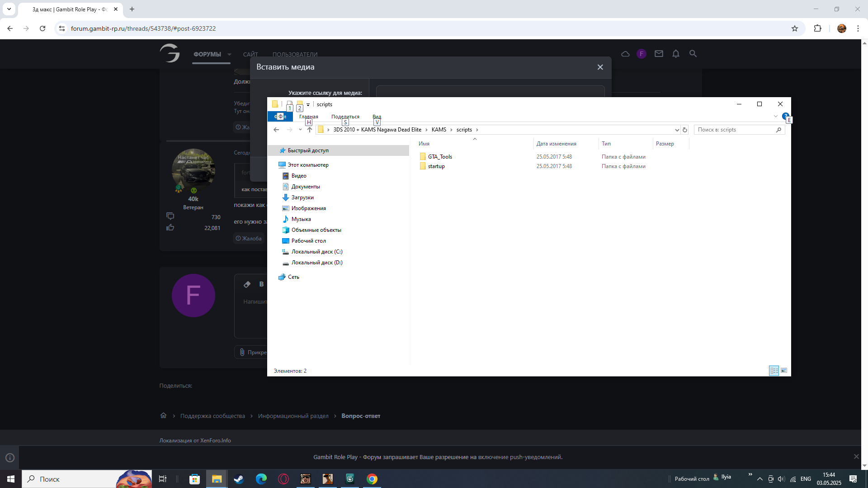
Task: Expand the address bar history dropdown
Action: click(x=677, y=130)
